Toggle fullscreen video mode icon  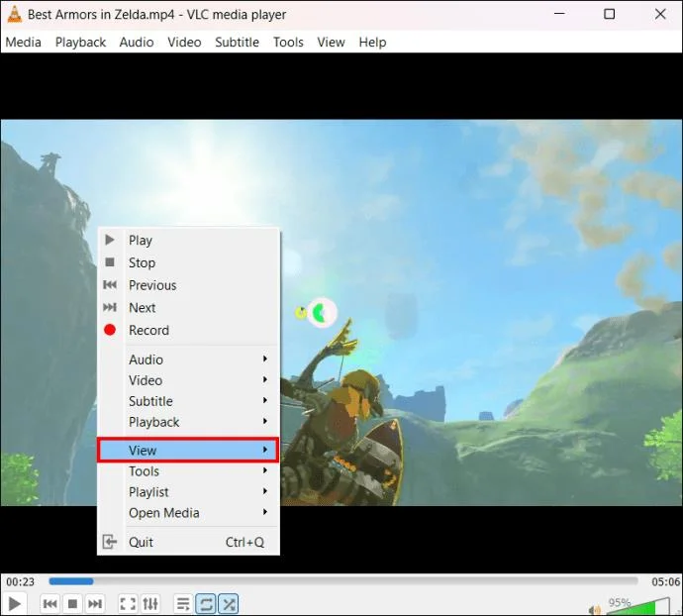pos(128,604)
